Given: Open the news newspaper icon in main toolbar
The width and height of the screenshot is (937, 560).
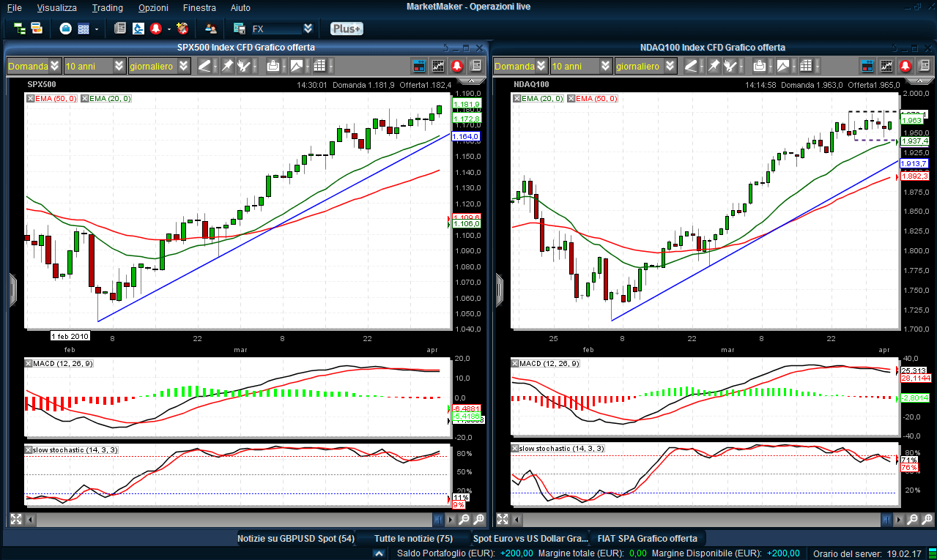Looking at the screenshot, I should point(121,29).
